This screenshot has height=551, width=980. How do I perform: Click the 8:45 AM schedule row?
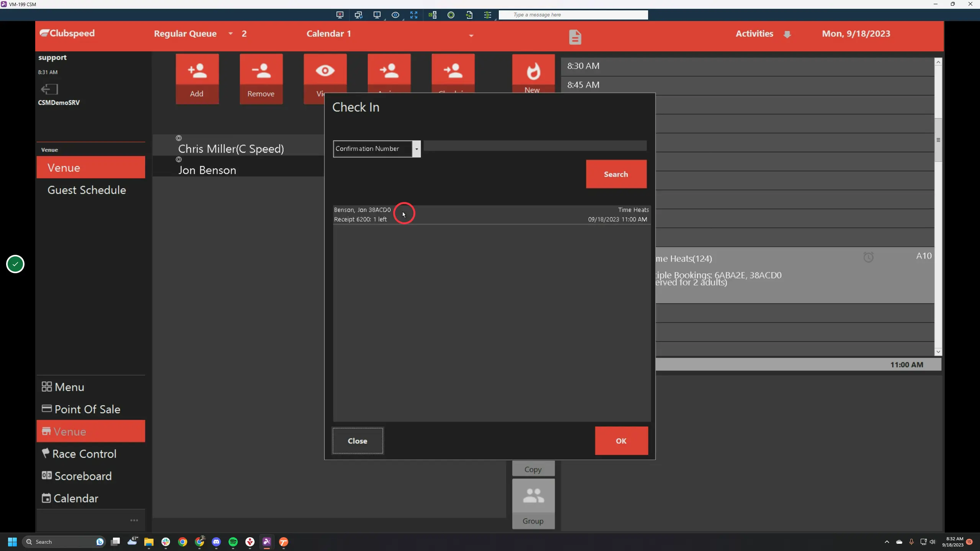pyautogui.click(x=747, y=85)
